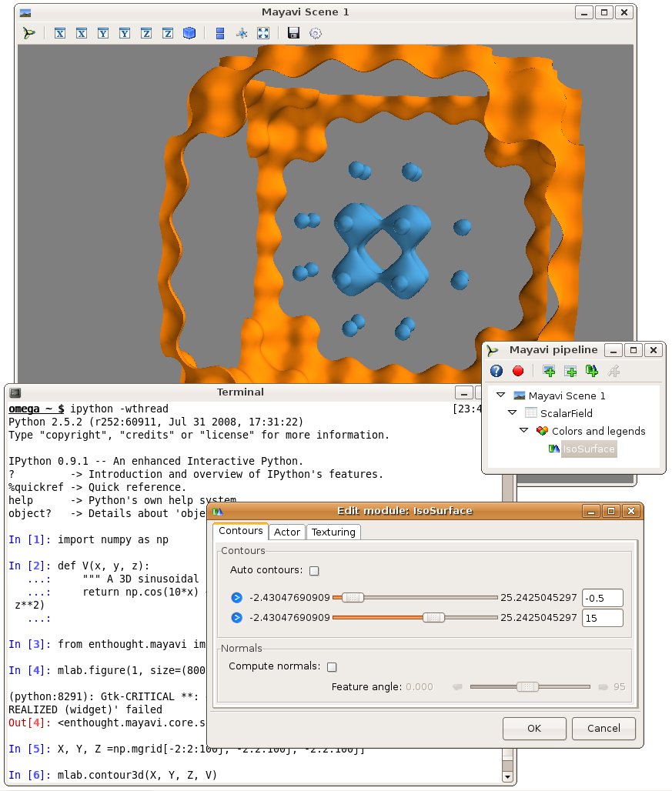
Task: Switch to the Texturing tab
Action: pyautogui.click(x=333, y=532)
